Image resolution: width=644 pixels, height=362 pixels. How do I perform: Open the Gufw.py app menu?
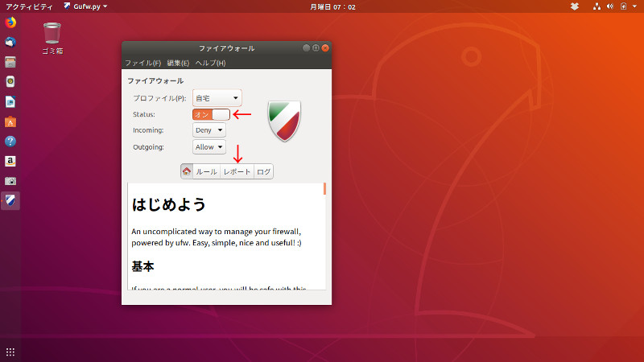pos(85,6)
